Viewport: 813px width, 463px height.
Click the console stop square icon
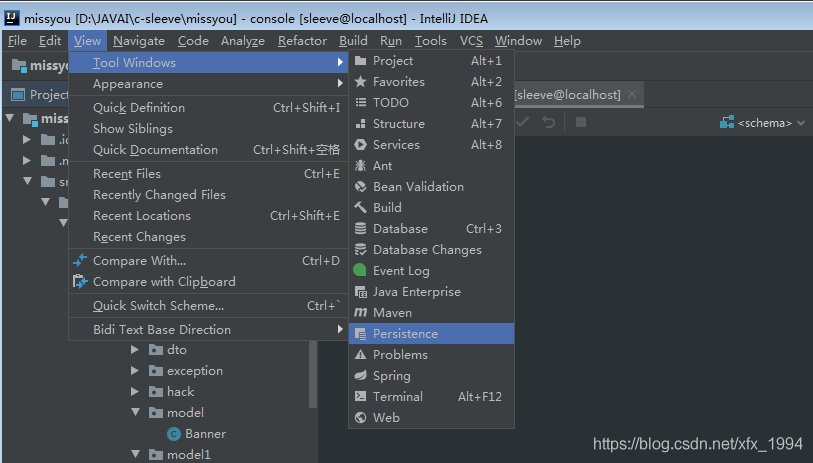(x=581, y=122)
